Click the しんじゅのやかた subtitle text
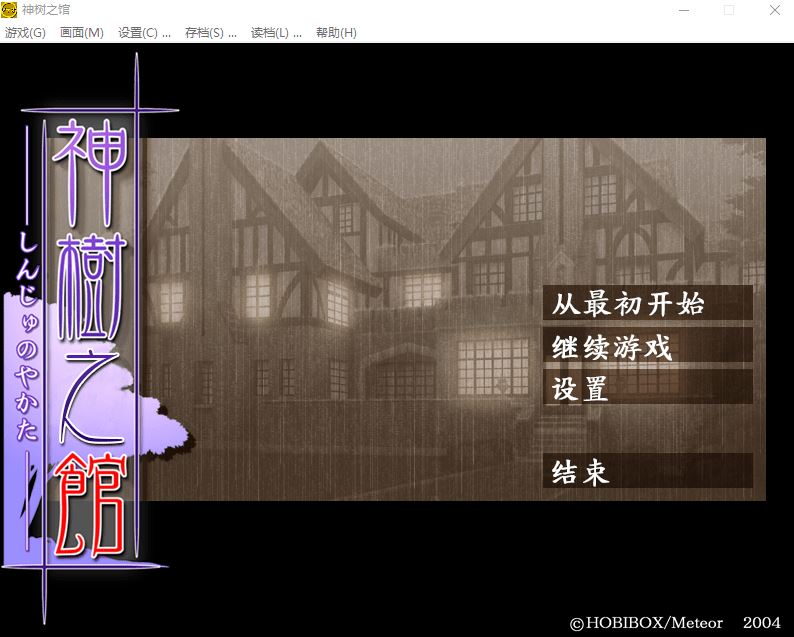The width and height of the screenshot is (794, 637). coord(27,337)
